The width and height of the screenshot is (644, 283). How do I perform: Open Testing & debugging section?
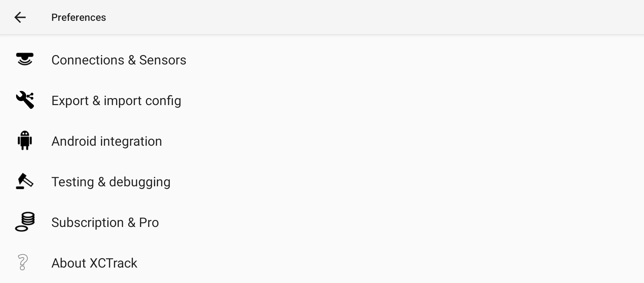click(x=322, y=182)
